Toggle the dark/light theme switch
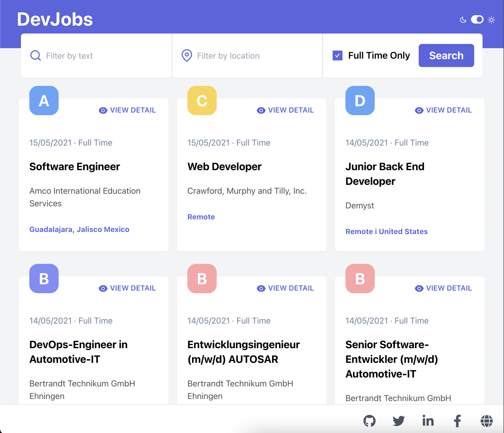The height and width of the screenshot is (433, 504). click(x=477, y=20)
